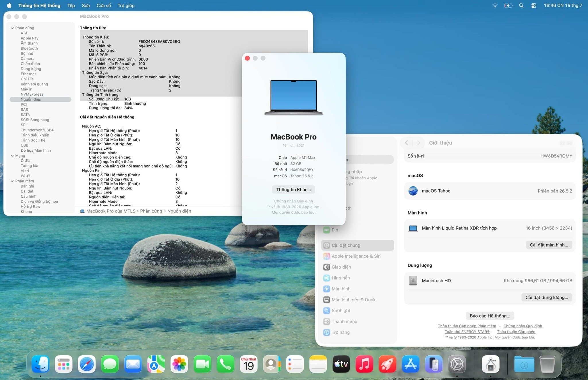Open Cài đặt màn hình... in Settings

click(x=549, y=245)
